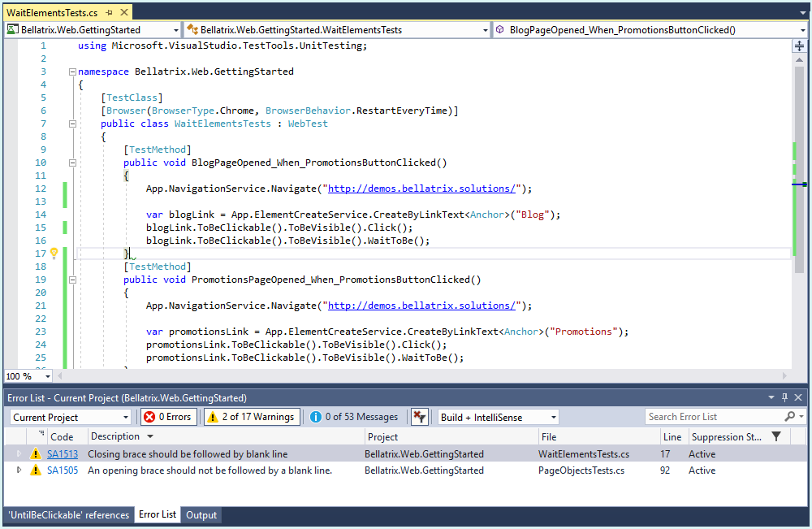Open the SA1505 code link
Viewport: 812px width, 529px height.
tap(63, 470)
